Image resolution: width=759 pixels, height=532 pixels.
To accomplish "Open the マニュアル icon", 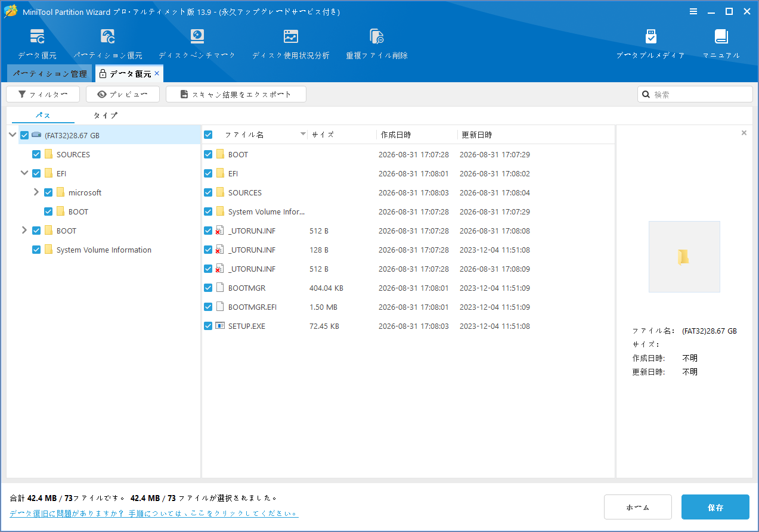I will tap(721, 43).
